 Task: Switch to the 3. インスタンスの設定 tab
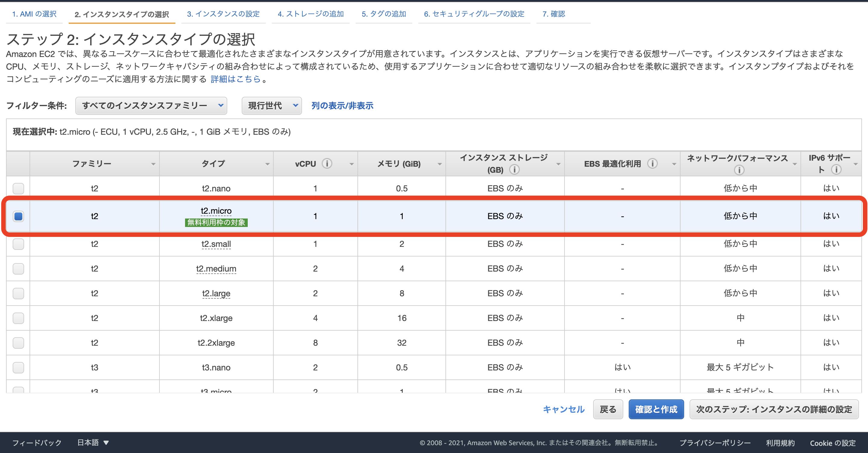tap(223, 14)
